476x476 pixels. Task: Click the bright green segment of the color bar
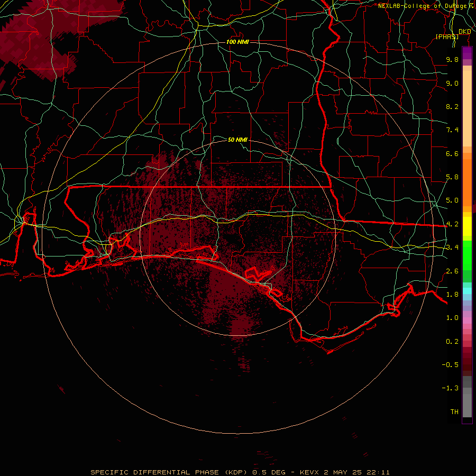point(467,255)
